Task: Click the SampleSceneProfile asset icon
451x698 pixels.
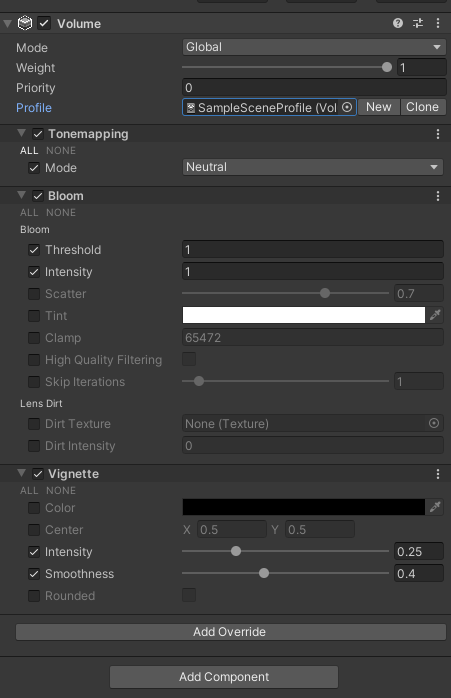Action: click(x=191, y=108)
